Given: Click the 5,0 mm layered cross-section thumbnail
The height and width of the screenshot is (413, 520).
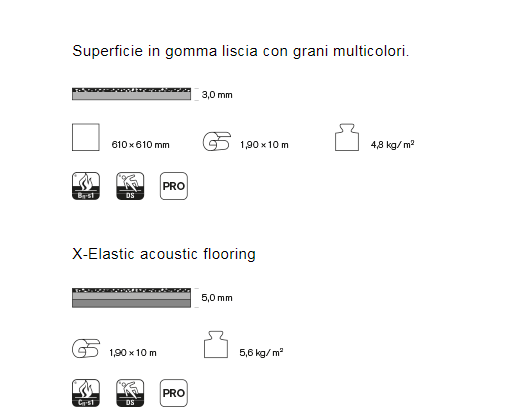Looking at the screenshot, I should click(x=131, y=298).
